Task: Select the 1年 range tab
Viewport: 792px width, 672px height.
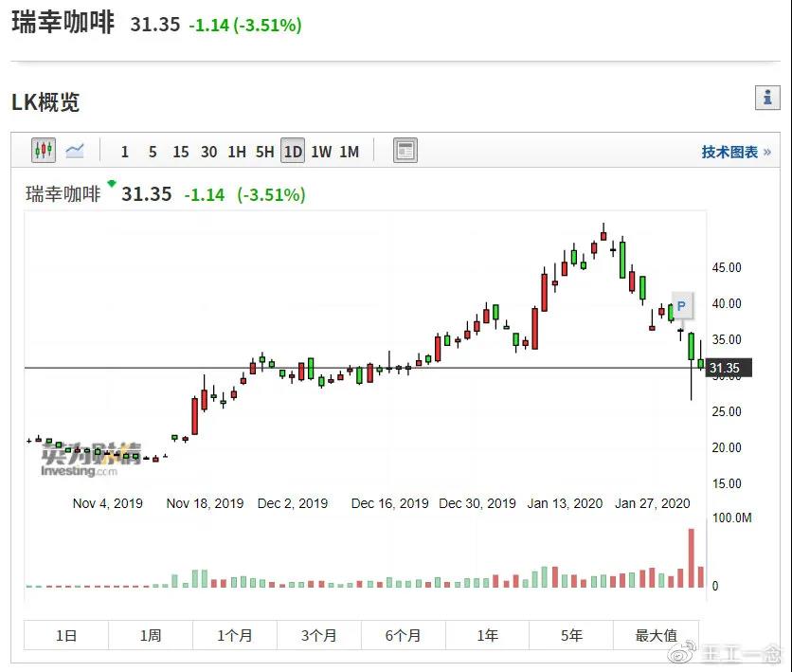Action: point(487,635)
